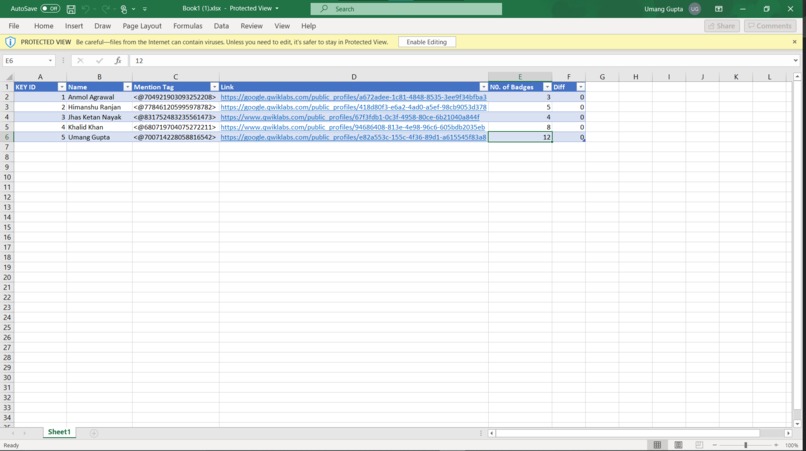Select column D header

point(354,77)
